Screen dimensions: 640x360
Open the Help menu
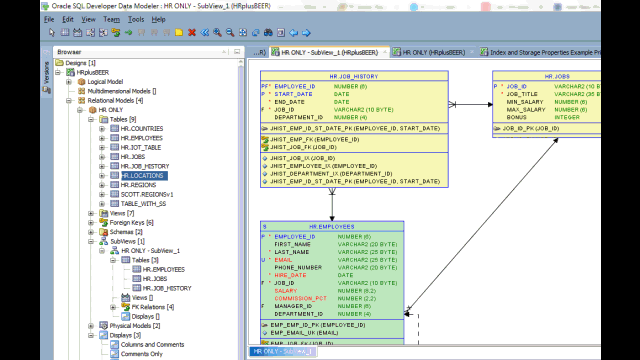[158, 19]
